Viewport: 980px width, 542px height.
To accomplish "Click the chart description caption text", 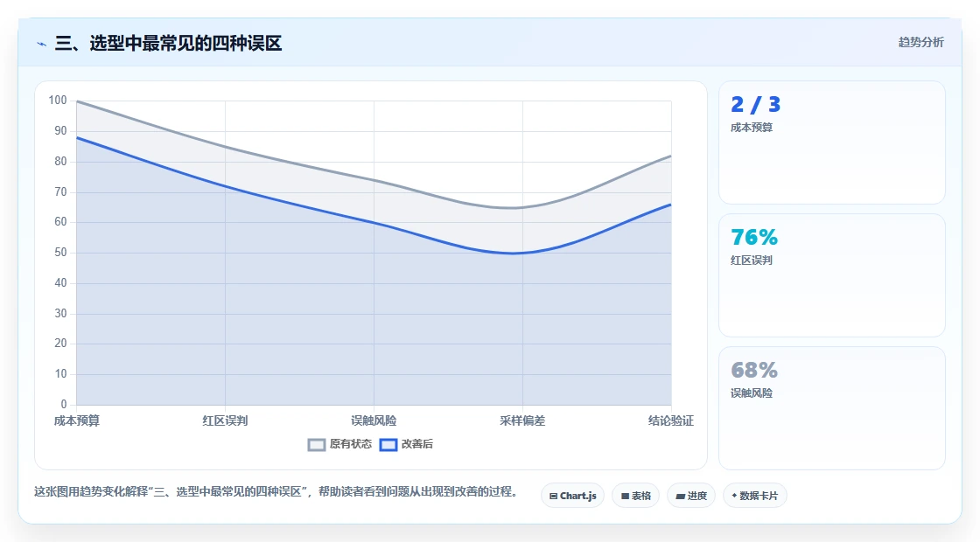I will pos(276,492).
